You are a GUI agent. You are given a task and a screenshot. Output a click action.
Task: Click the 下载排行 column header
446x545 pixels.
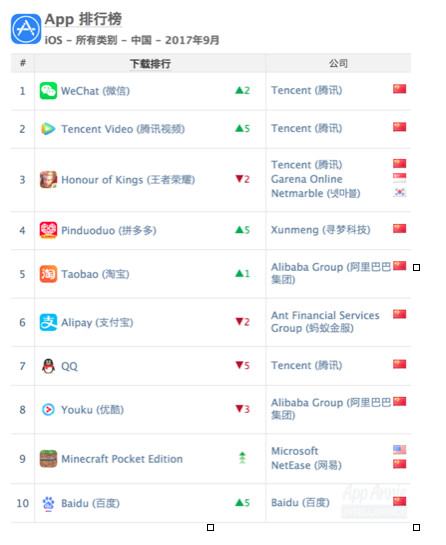coord(150,64)
